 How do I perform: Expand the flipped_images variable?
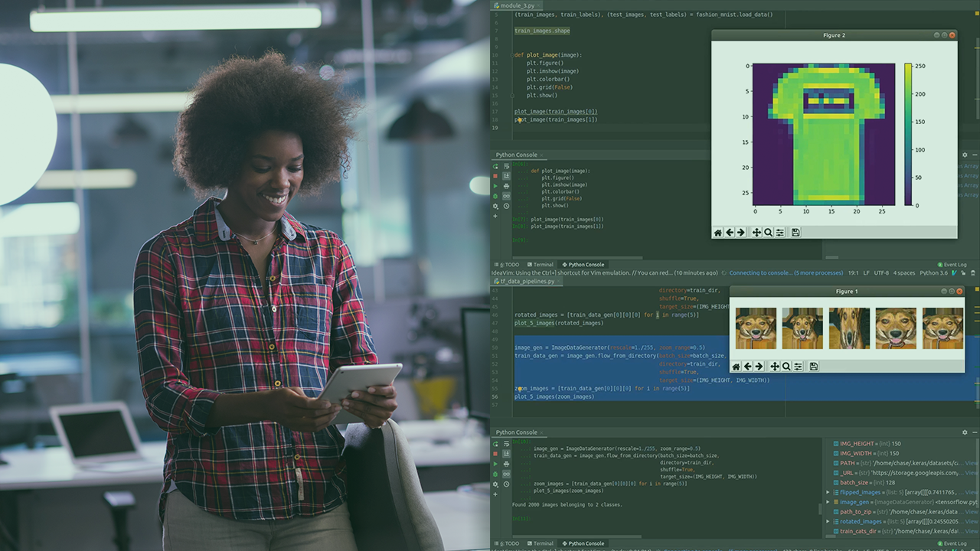[828, 492]
